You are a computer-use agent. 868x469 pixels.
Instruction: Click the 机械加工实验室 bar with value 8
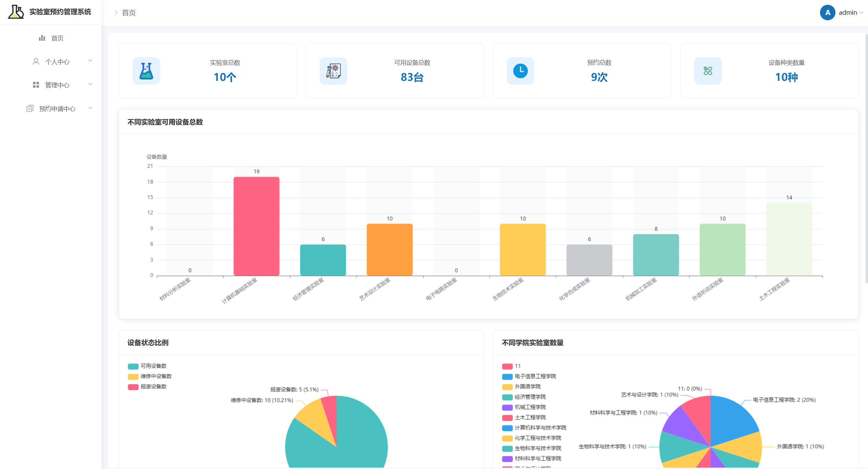click(656, 255)
